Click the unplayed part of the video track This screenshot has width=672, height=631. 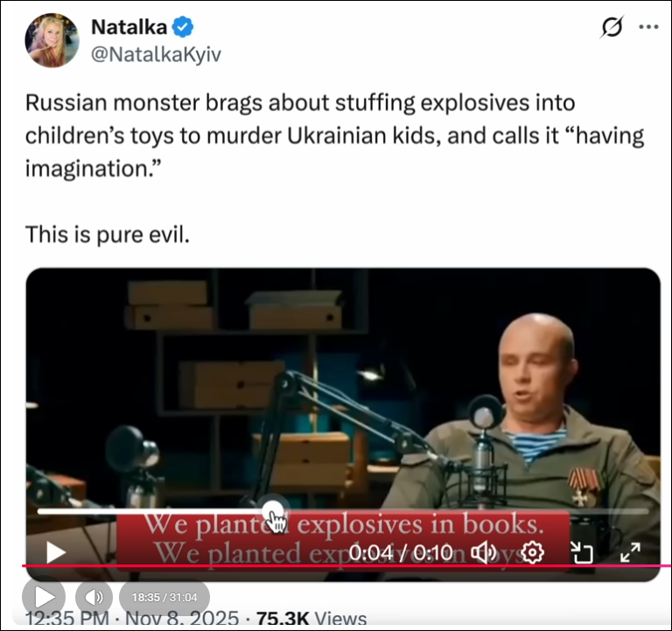tap(466, 511)
